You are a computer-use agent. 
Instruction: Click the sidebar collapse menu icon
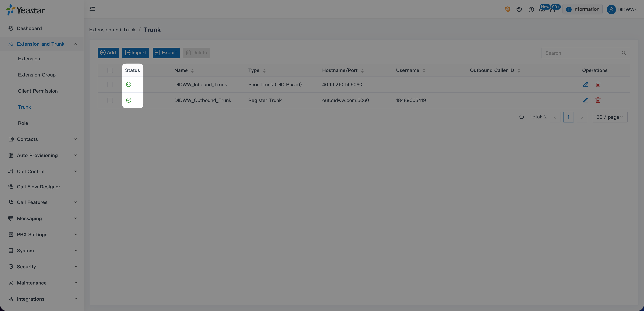click(x=92, y=8)
